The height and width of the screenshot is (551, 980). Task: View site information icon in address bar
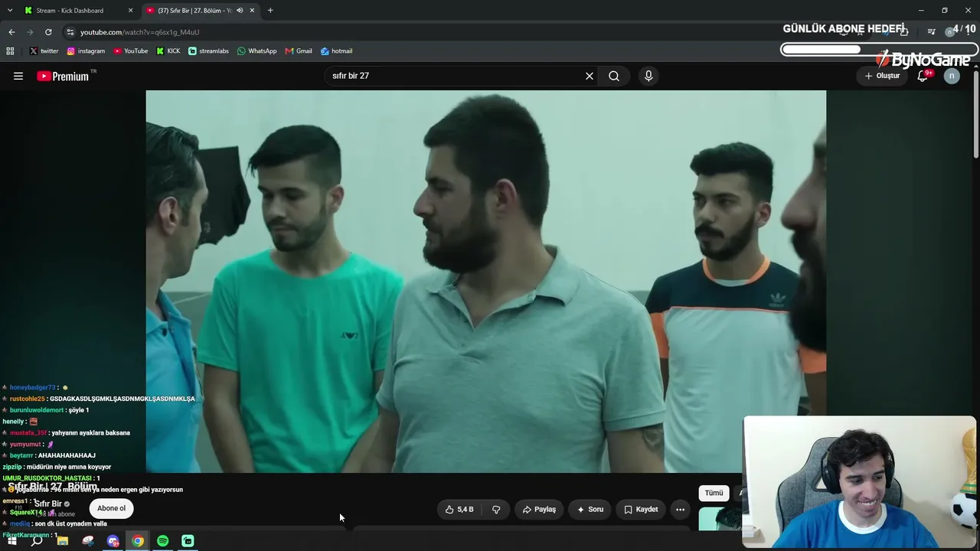(x=70, y=32)
